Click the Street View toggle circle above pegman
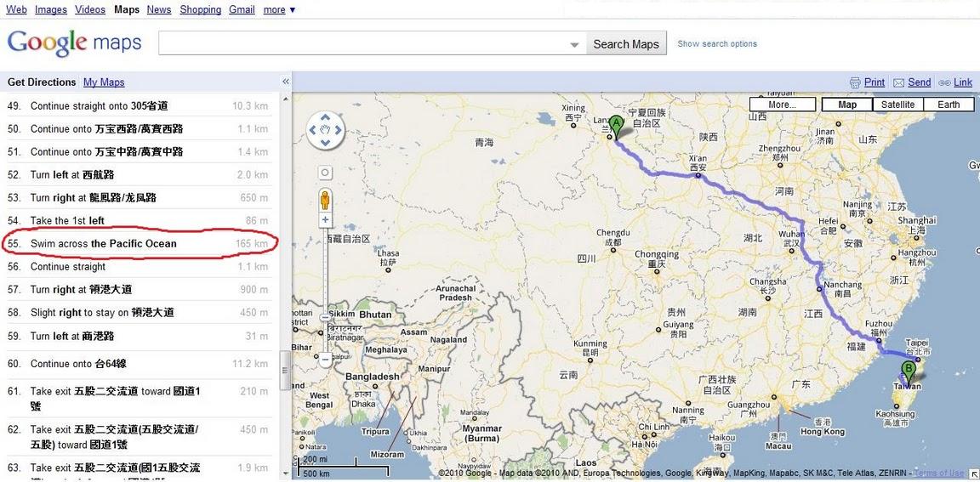Screen dimensions: 980x482 [x=325, y=173]
